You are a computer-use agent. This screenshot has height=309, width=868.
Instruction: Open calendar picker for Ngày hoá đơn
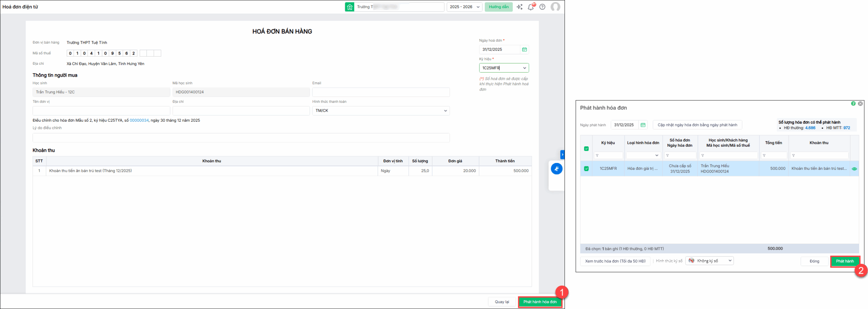pyautogui.click(x=524, y=49)
